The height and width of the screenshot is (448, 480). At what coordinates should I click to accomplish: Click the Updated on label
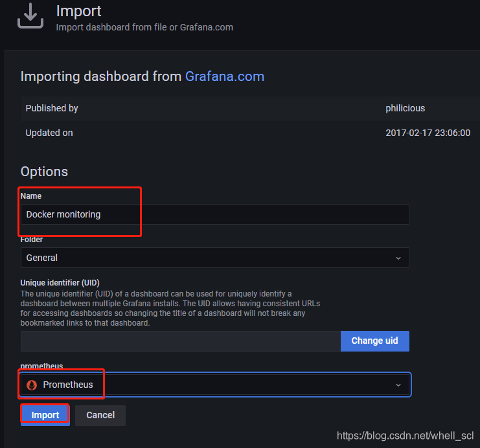49,133
